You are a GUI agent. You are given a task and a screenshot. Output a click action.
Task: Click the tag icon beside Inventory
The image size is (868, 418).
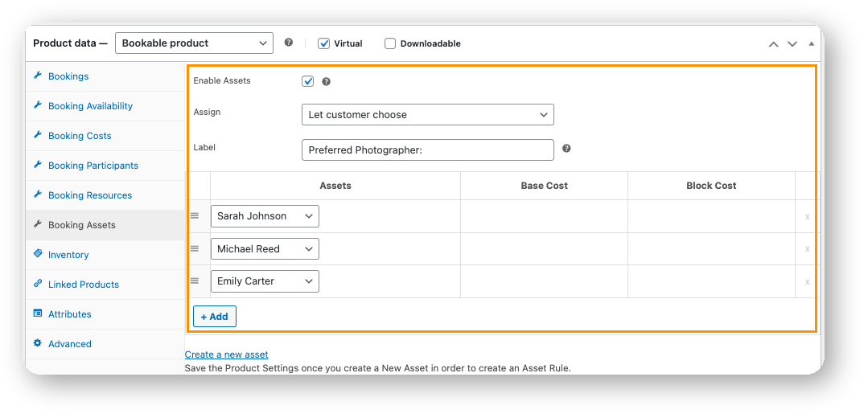(38, 254)
